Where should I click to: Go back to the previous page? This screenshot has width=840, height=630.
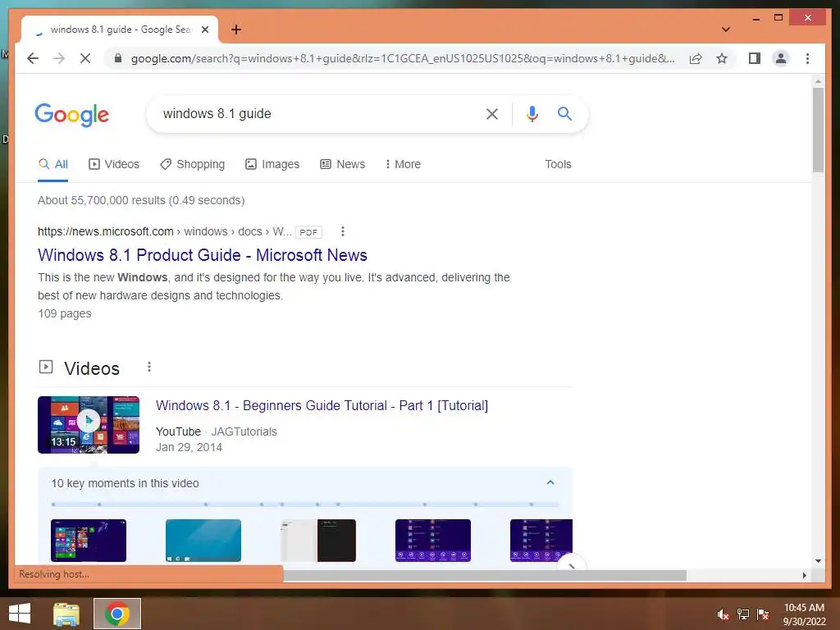click(x=33, y=58)
